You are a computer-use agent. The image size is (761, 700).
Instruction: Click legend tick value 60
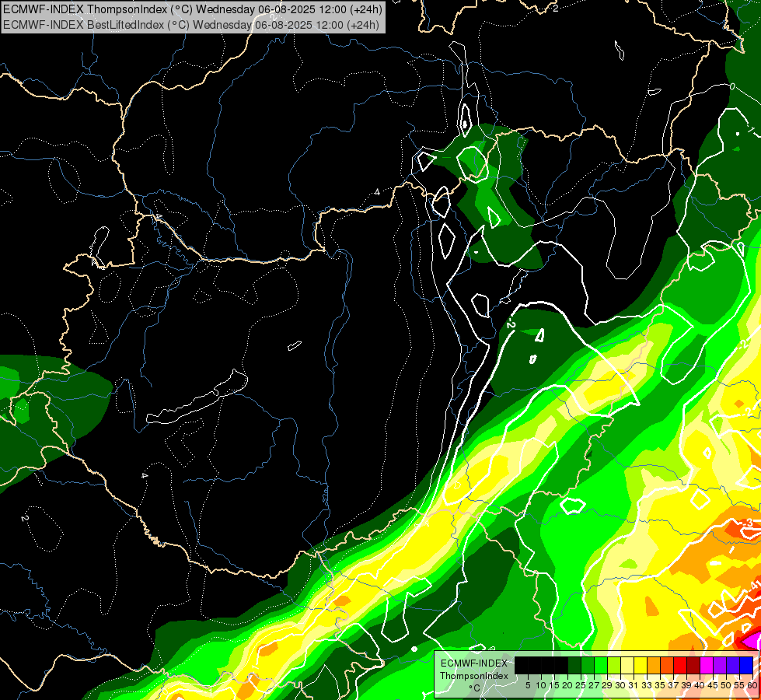point(752,685)
